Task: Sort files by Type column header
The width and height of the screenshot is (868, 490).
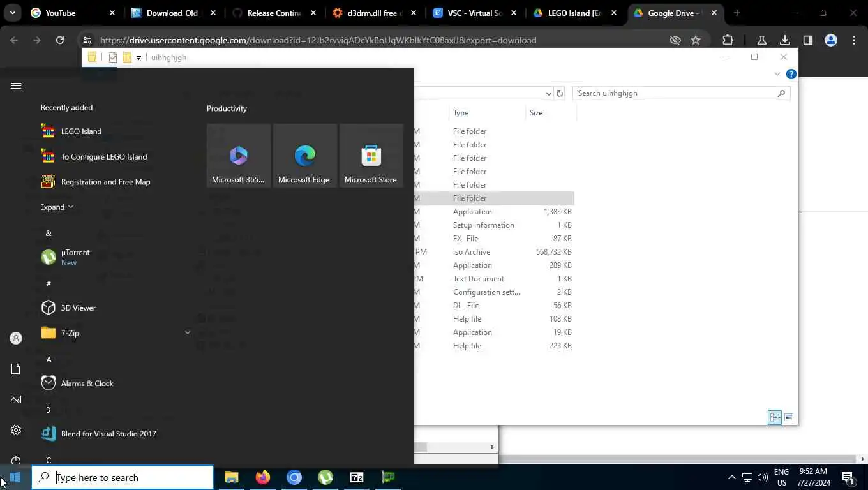Action: 487,113
